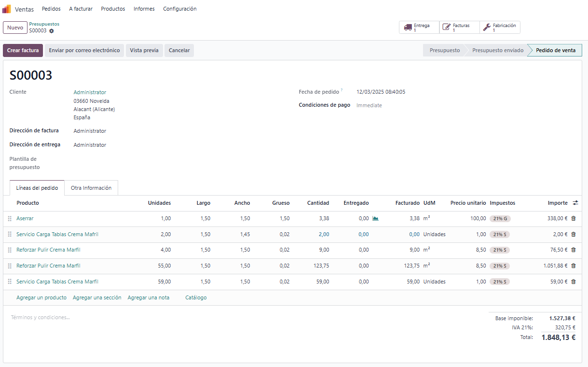
Task: Click the m³ unit of measure cell
Action: (427, 218)
